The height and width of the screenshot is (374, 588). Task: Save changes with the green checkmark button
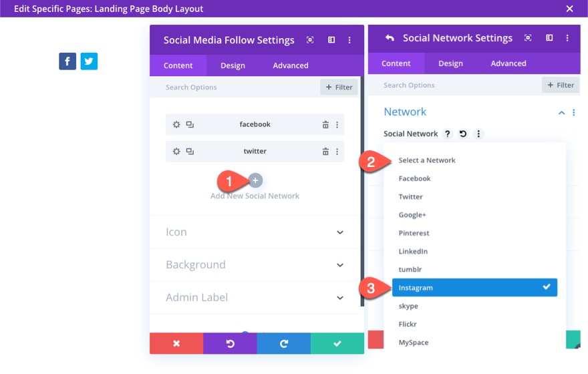tap(337, 343)
